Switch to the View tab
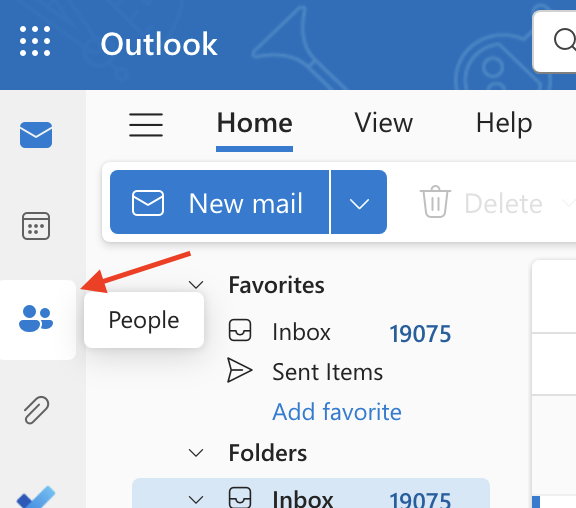Screen dimensions: 576x508 (x=383, y=123)
